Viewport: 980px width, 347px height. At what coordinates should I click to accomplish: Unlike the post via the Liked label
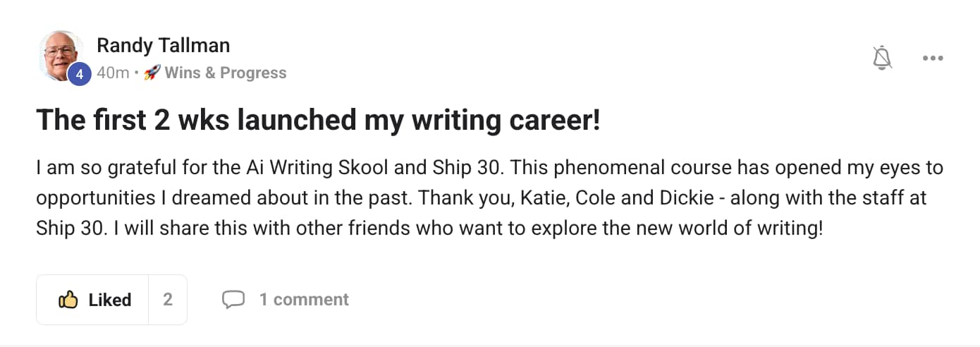click(x=110, y=300)
